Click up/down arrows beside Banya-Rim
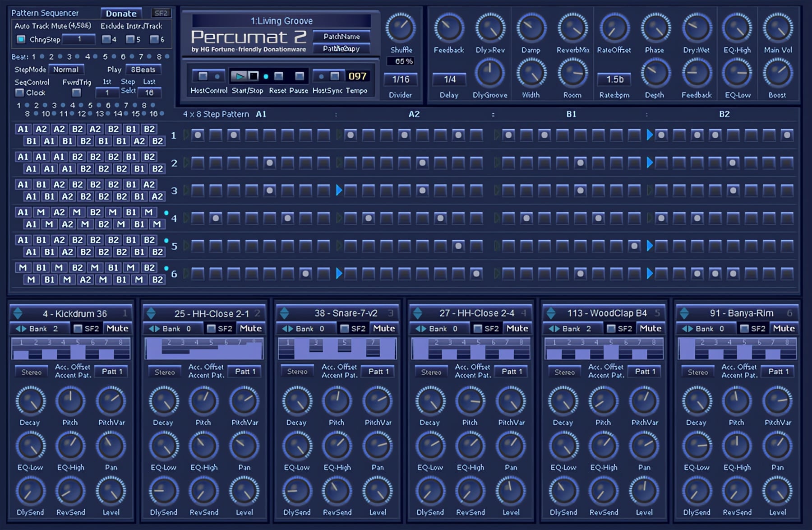This screenshot has width=812, height=530. pyautogui.click(x=684, y=313)
